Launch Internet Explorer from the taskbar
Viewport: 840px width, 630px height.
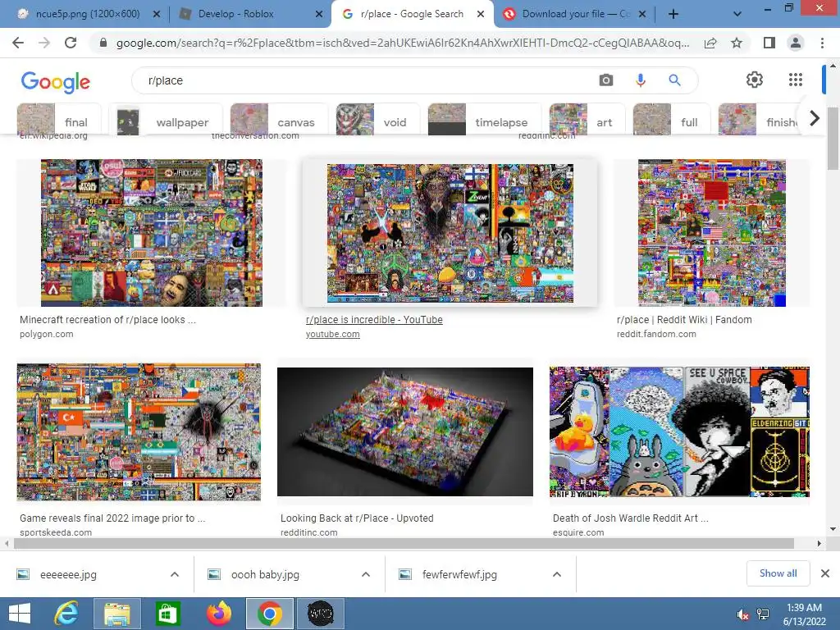[x=66, y=614]
